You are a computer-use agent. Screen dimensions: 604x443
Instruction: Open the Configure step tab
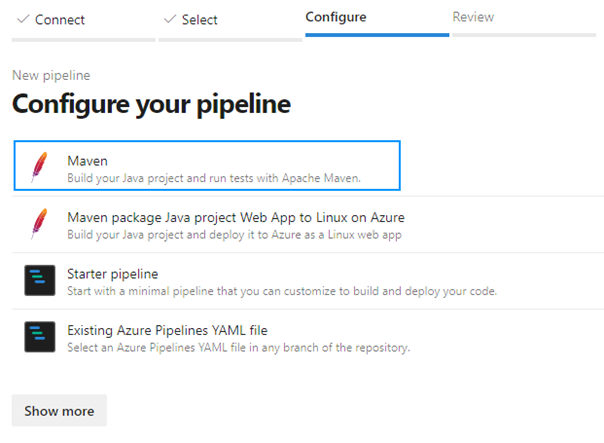[336, 17]
